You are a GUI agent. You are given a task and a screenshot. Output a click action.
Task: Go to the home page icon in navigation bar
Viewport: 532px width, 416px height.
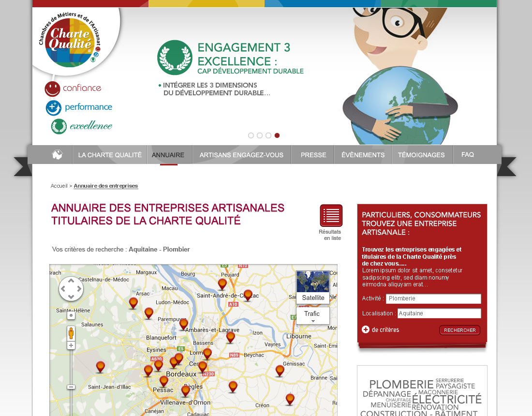coord(57,154)
